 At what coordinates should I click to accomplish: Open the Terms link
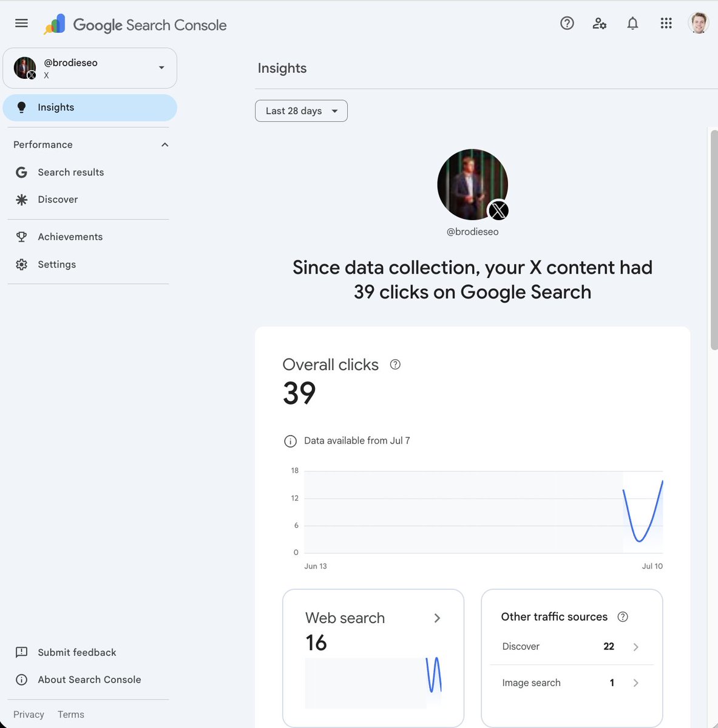tap(71, 715)
